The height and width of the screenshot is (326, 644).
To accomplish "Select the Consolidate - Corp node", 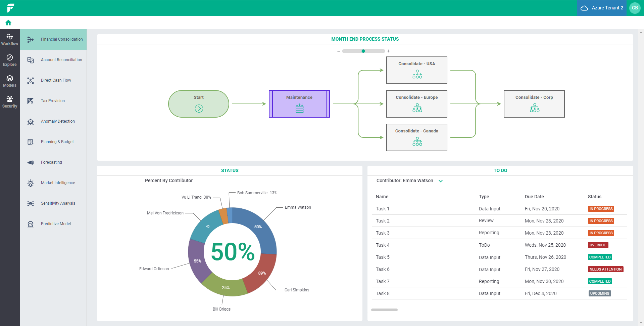I will 534,104.
